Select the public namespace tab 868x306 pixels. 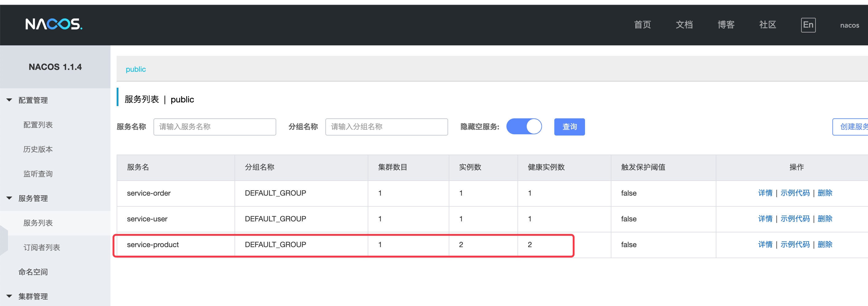pos(136,69)
